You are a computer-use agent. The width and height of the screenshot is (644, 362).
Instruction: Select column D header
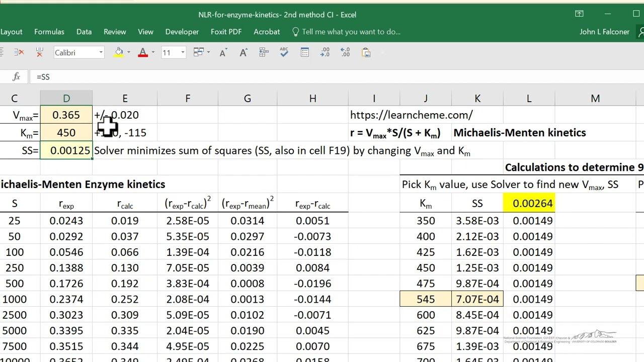66,99
